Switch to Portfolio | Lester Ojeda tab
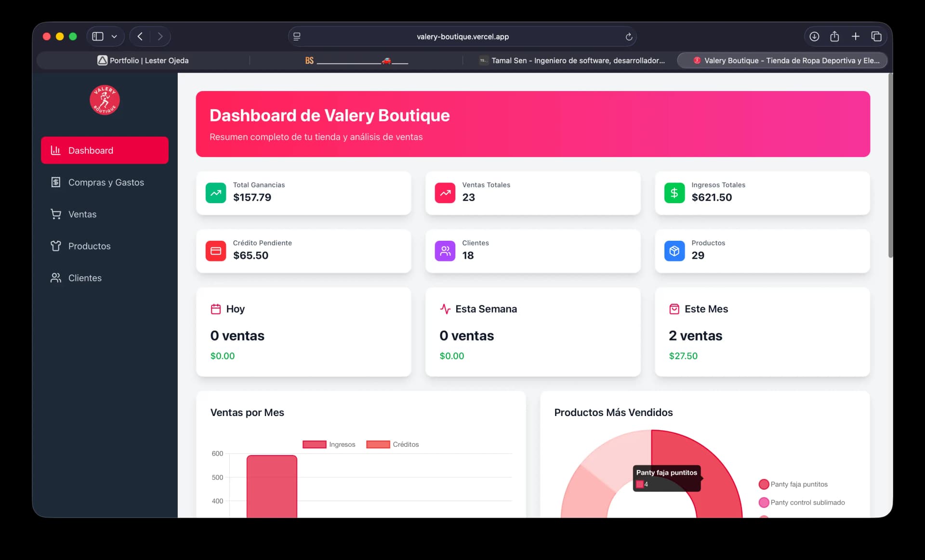 tap(143, 61)
